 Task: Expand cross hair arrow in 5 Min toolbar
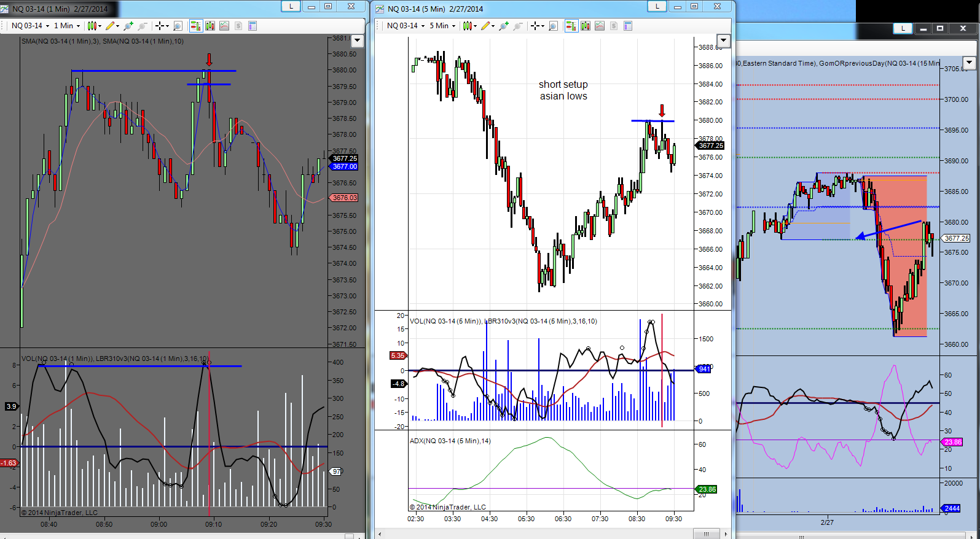tap(543, 26)
